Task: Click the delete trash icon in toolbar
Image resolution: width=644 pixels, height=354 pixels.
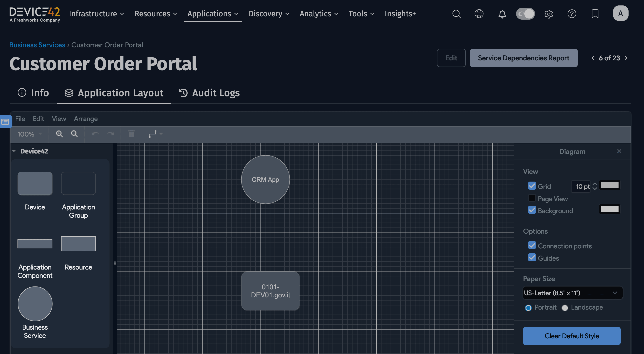Action: [131, 134]
